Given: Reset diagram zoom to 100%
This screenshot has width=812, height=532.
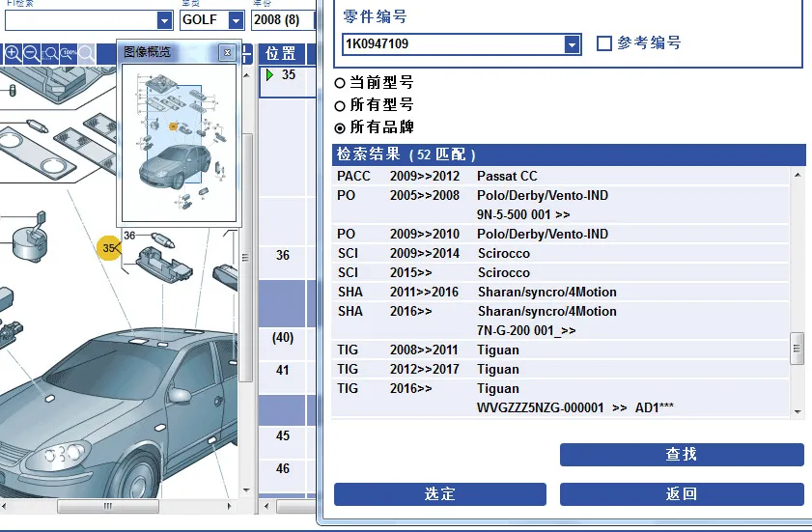Looking at the screenshot, I should click(x=69, y=53).
